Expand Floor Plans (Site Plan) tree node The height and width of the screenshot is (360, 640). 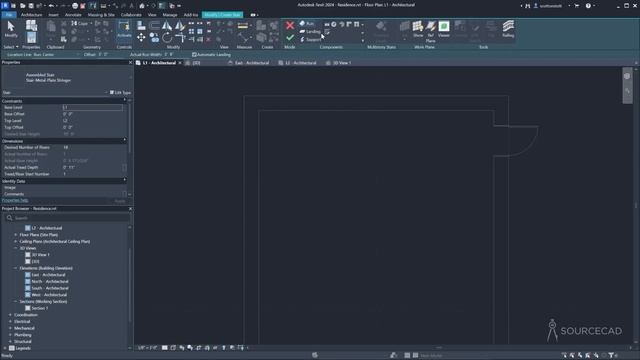[x=16, y=235]
